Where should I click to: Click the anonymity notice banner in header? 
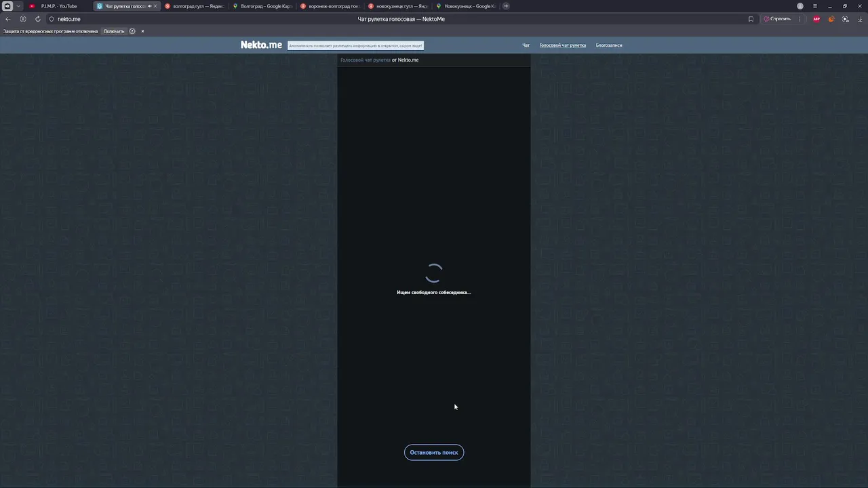point(355,45)
